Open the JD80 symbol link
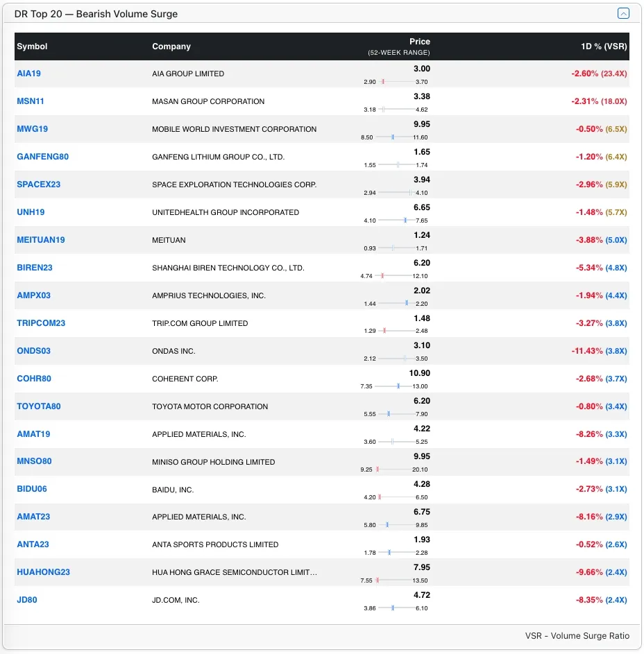The height and width of the screenshot is (654, 644). tap(26, 600)
